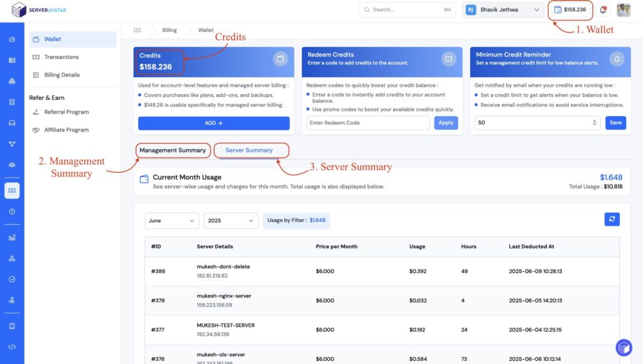The height and width of the screenshot is (364, 643).
Task: Expand the Bhavik Jethwa account dropdown
Action: point(503,10)
